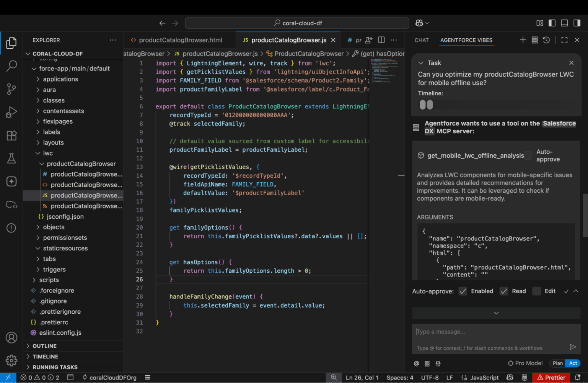Uncheck the Read auto-approve checkbox
Image resolution: width=588 pixels, height=383 pixels.
tap(503, 291)
